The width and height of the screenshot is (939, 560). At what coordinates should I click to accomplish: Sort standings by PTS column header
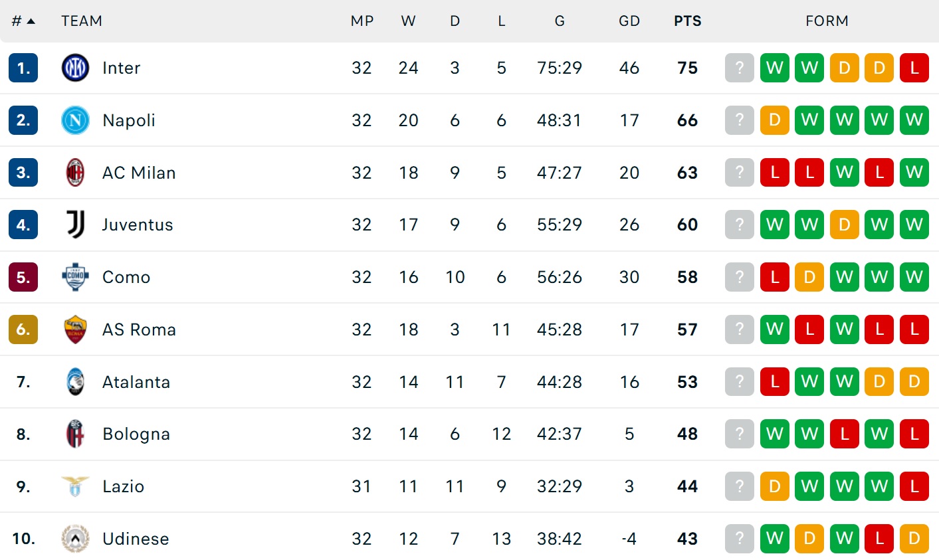(x=687, y=21)
